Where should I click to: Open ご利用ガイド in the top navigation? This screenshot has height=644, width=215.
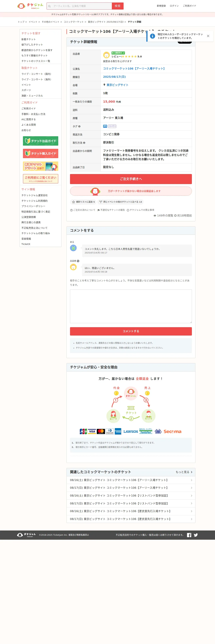click(190, 6)
